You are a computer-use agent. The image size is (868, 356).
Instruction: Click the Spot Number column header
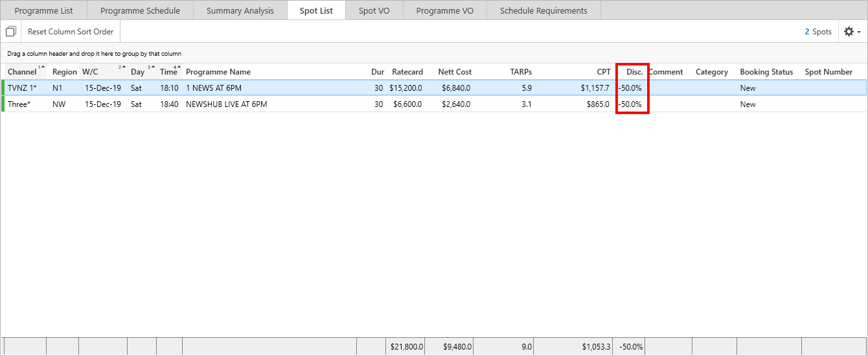(x=828, y=72)
